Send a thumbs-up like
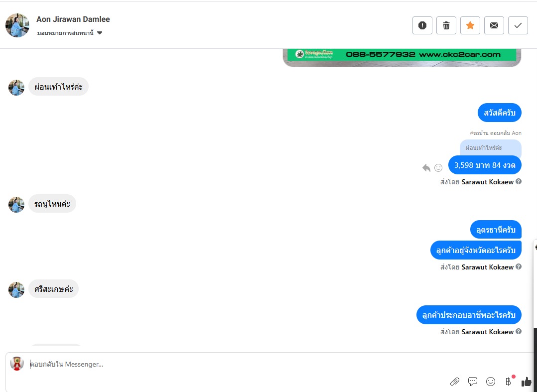 click(x=527, y=382)
